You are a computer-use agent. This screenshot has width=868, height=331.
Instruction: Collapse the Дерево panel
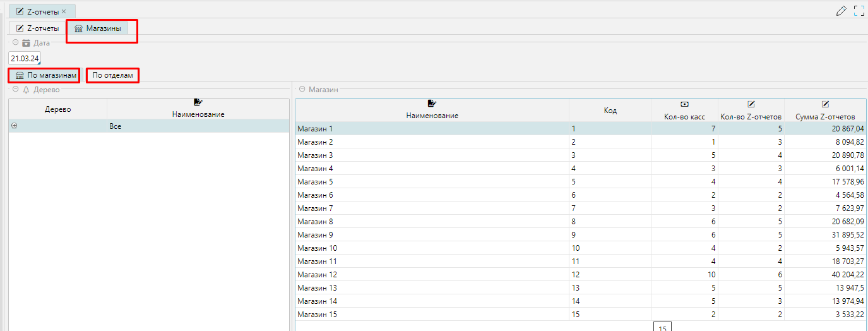(x=16, y=90)
